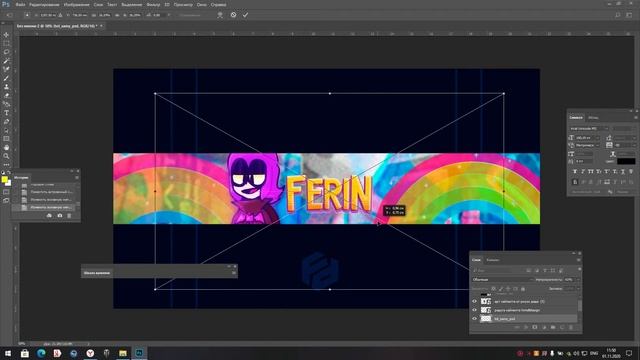The height and width of the screenshot is (360, 640).
Task: Open the layer opacity dropdown arrow
Action: (578, 280)
